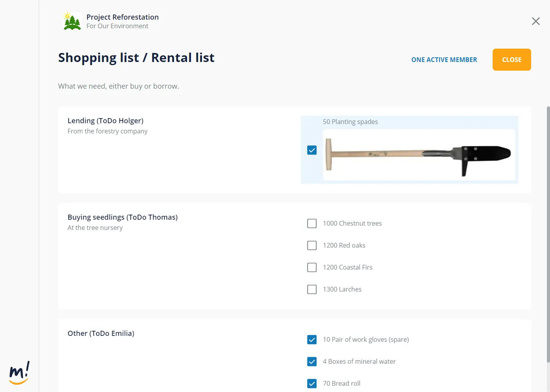Click the 1200 Red oaks label
The height and width of the screenshot is (392, 550).
pos(344,245)
